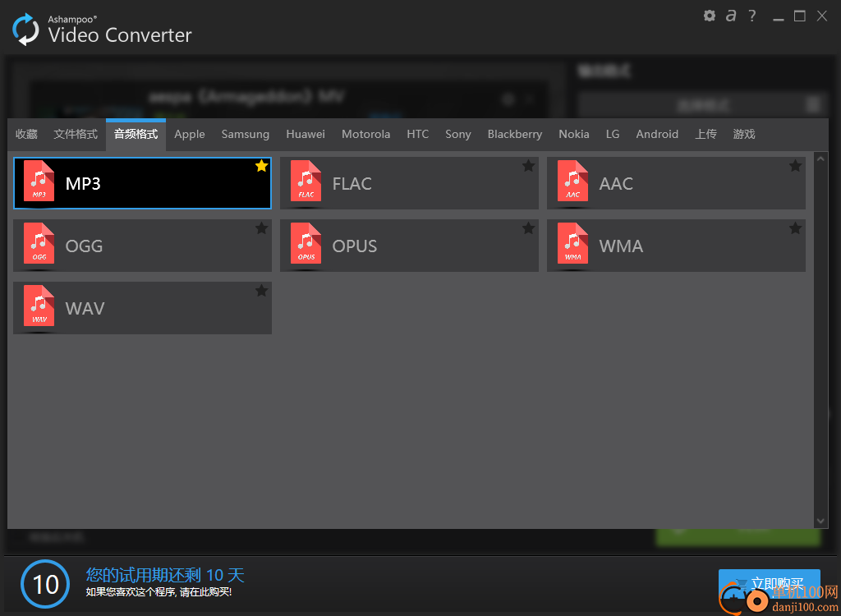The image size is (841, 616).
Task: Click the 您的试用期还剩 10 天 text
Action: point(165,575)
